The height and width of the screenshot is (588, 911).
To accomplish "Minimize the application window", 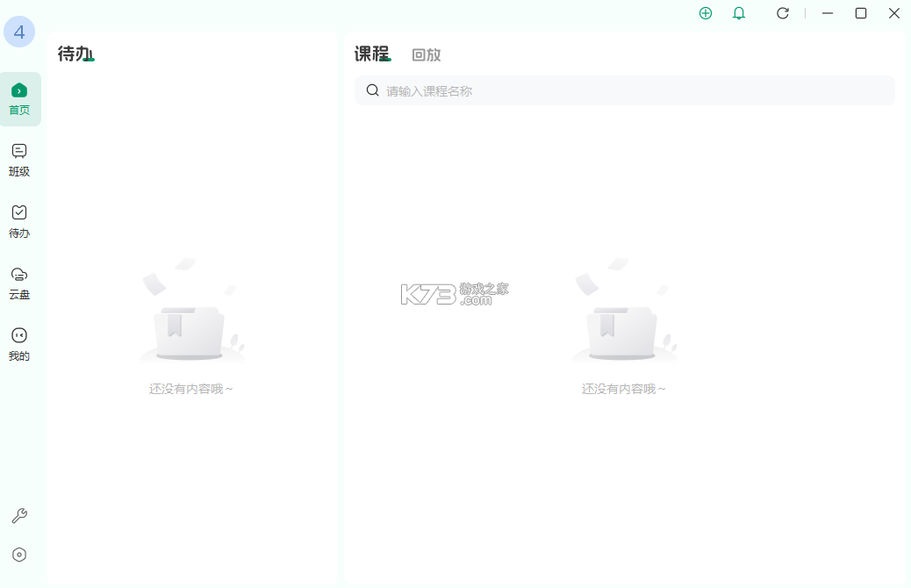I will click(x=828, y=13).
